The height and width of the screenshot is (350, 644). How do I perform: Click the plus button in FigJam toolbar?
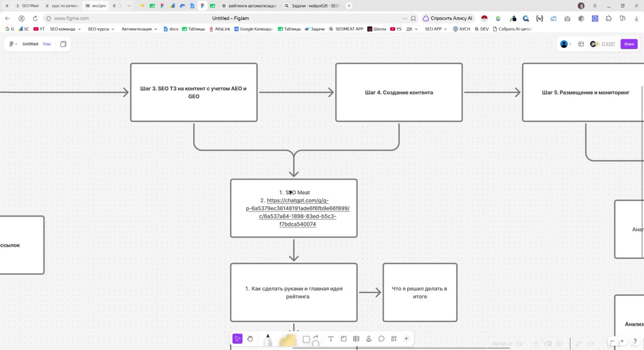(406, 339)
